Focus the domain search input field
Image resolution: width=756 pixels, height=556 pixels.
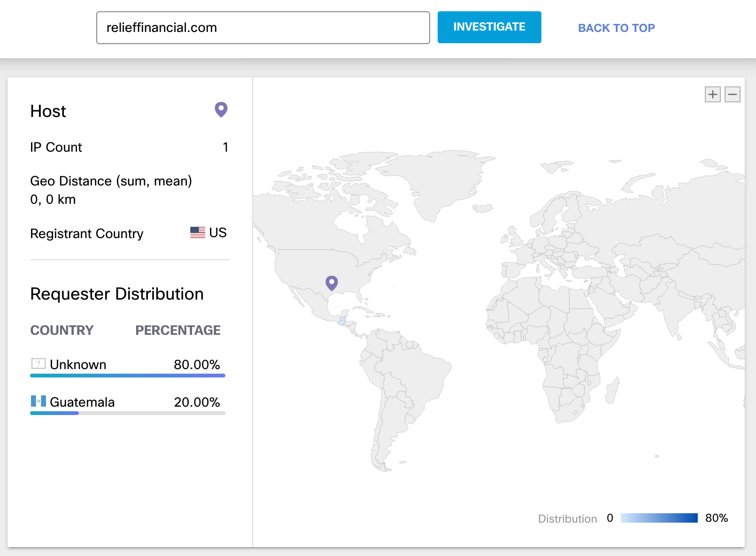click(x=263, y=28)
